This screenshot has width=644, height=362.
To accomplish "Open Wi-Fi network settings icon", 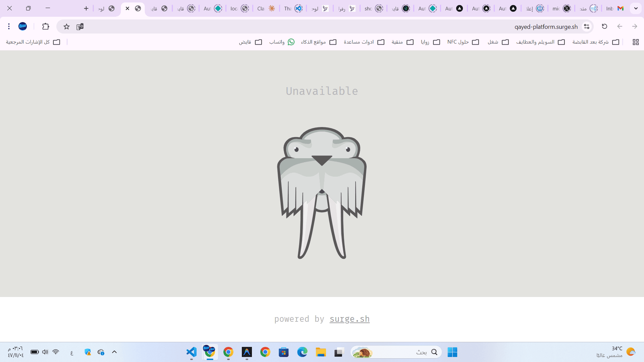I will pos(56,352).
